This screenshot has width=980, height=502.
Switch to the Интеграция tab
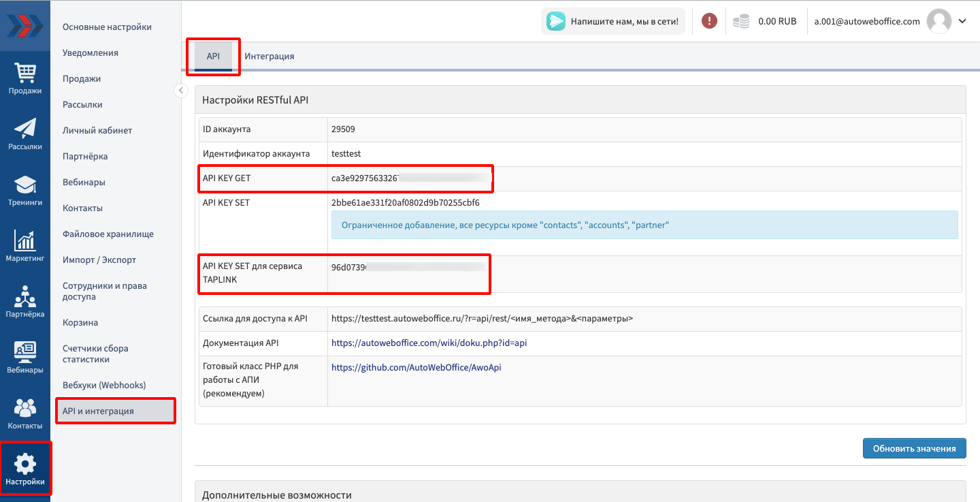(x=269, y=57)
